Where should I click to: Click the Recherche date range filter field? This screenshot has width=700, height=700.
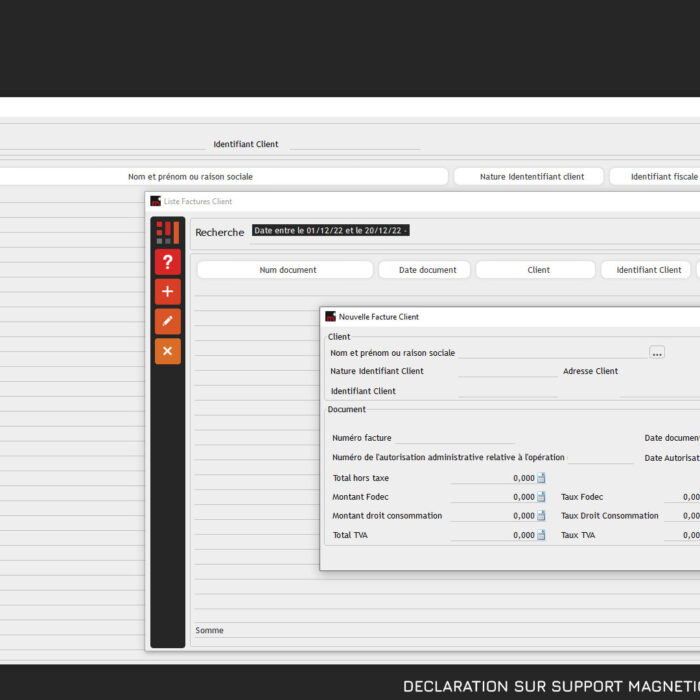(x=330, y=231)
